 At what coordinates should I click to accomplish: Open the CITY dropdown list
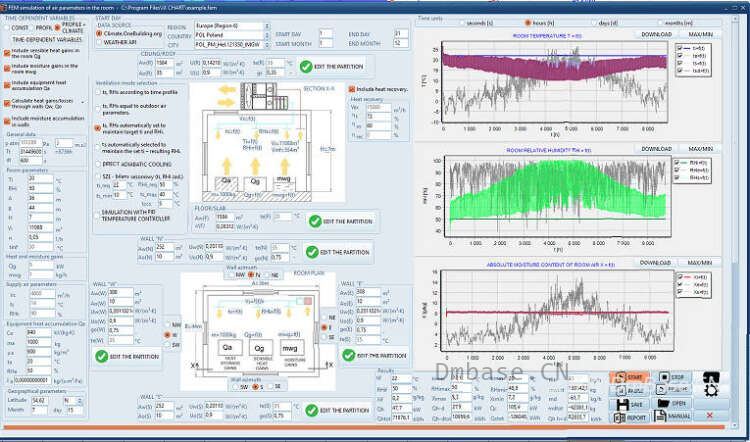coord(232,44)
